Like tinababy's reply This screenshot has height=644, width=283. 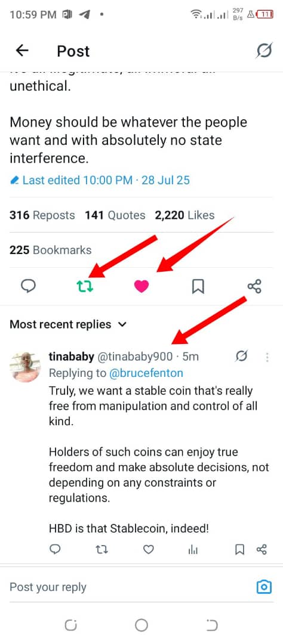(x=149, y=549)
